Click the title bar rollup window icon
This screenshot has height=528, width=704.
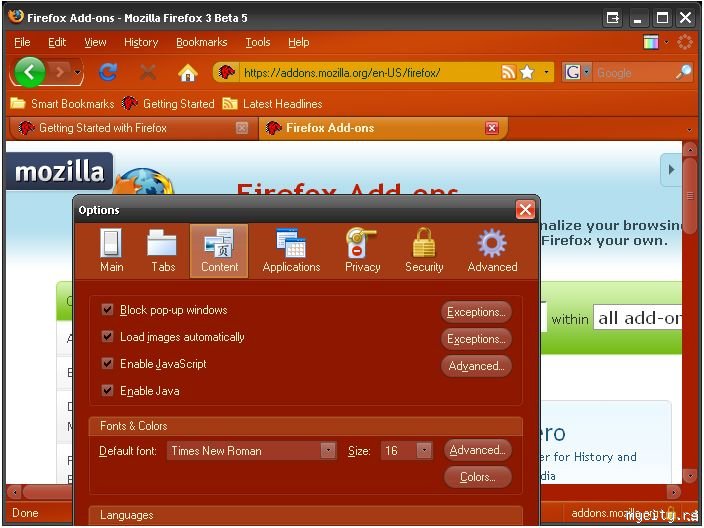[612, 18]
